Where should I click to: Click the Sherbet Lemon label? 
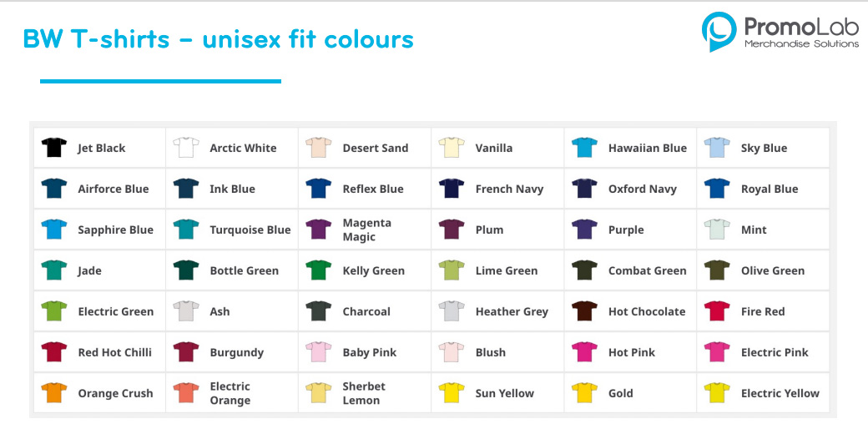click(x=364, y=394)
